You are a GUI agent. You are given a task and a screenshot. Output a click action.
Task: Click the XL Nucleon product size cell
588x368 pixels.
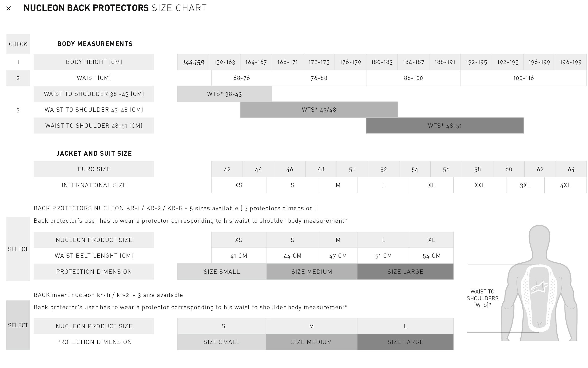point(432,240)
